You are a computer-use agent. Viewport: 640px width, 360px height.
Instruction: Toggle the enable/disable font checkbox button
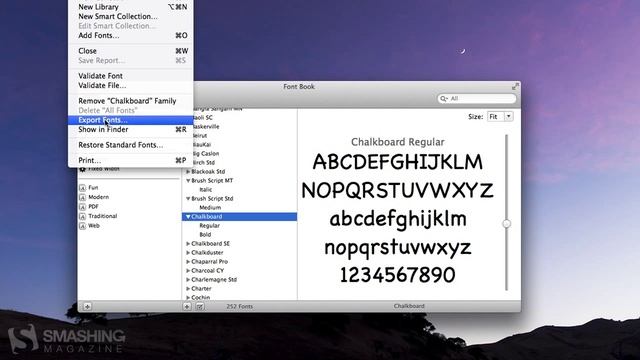(x=200, y=306)
